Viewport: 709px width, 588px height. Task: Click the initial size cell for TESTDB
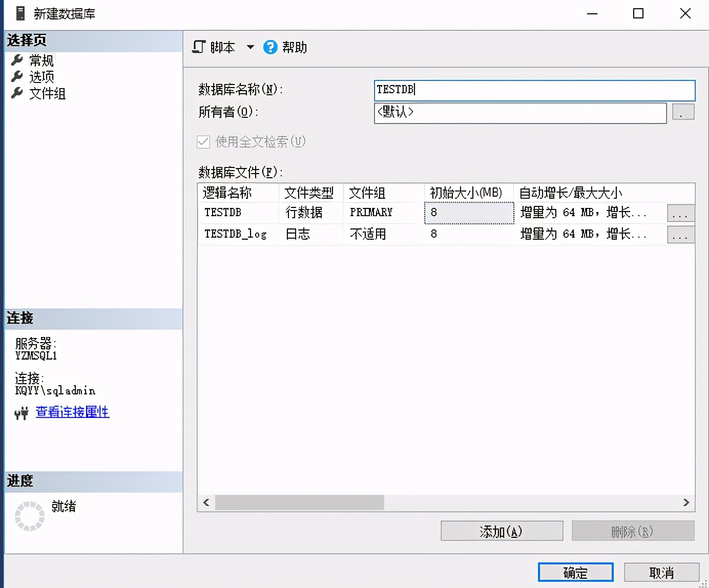(469, 213)
